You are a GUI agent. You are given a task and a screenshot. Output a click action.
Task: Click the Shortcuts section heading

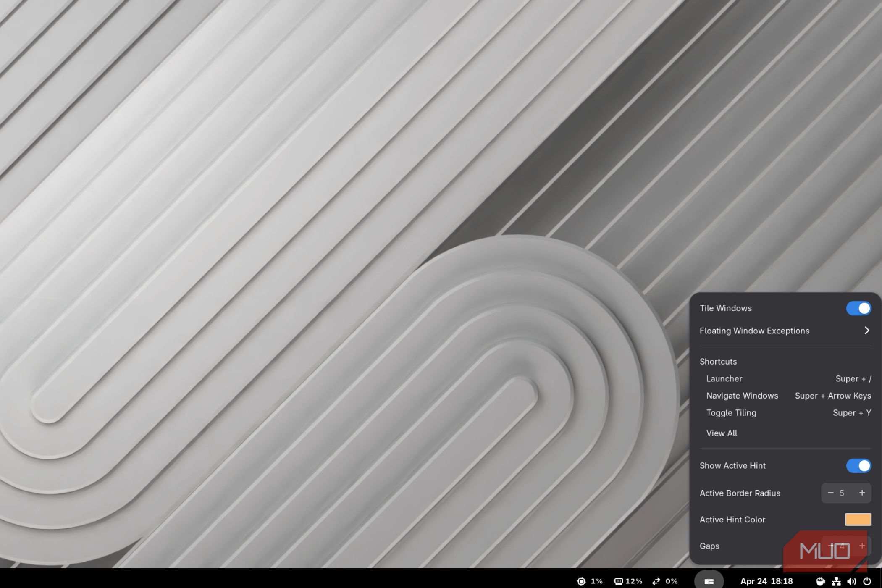(x=718, y=362)
